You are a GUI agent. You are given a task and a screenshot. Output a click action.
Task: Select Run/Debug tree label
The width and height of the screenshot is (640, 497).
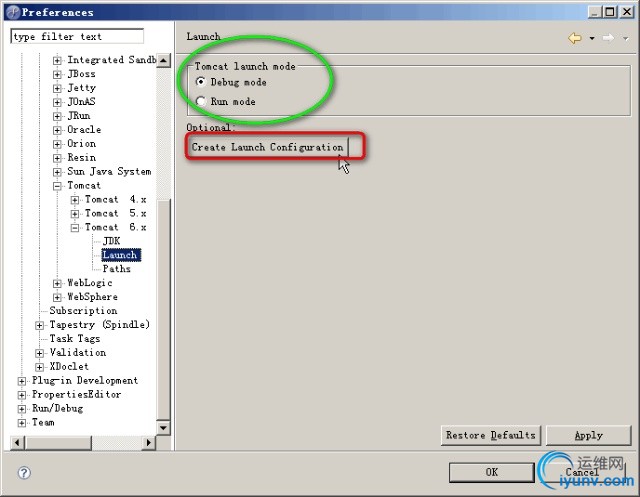pyautogui.click(x=58, y=408)
